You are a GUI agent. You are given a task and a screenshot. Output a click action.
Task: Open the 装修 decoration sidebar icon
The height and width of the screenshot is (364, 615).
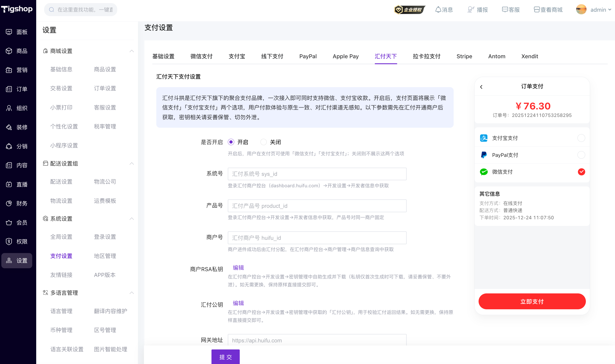tap(9, 127)
